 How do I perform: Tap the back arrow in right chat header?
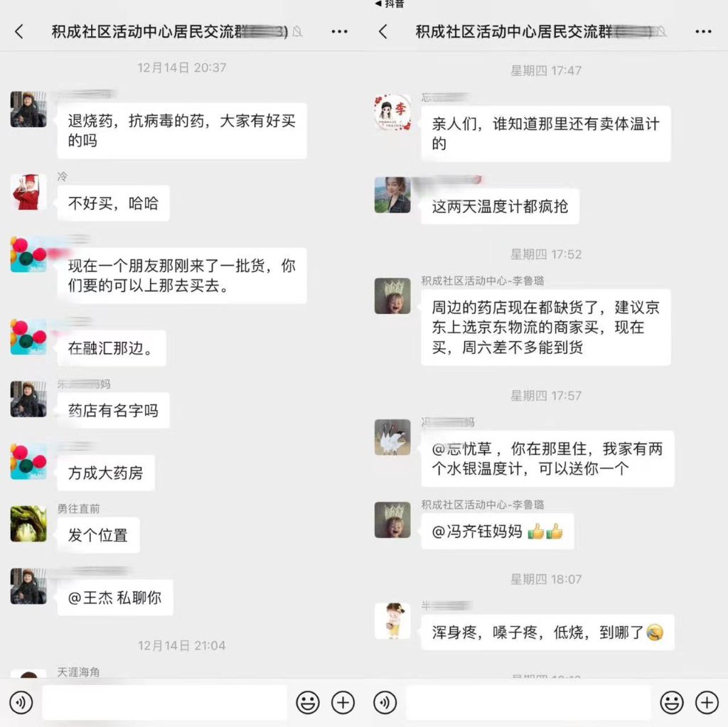[x=383, y=31]
